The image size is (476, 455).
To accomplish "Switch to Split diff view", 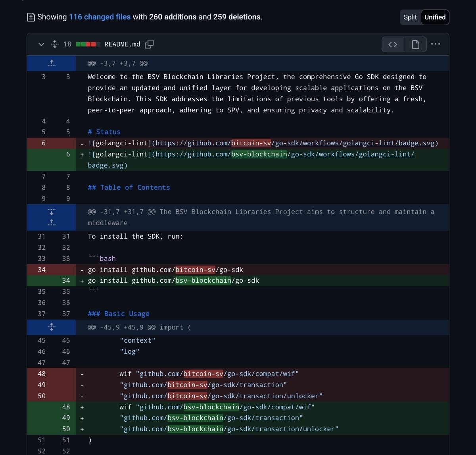I will tap(410, 17).
